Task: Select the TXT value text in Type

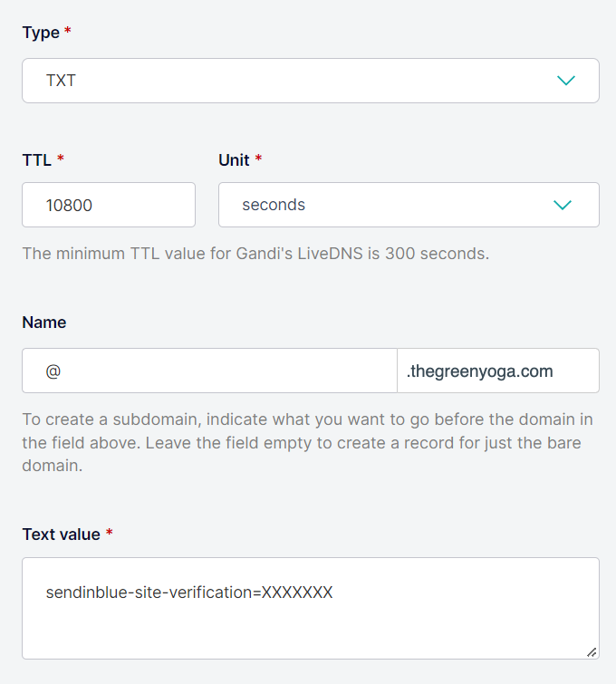Action: [62, 81]
